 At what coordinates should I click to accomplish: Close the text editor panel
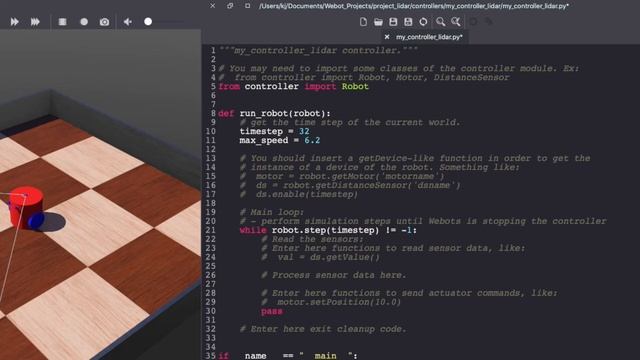click(213, 6)
